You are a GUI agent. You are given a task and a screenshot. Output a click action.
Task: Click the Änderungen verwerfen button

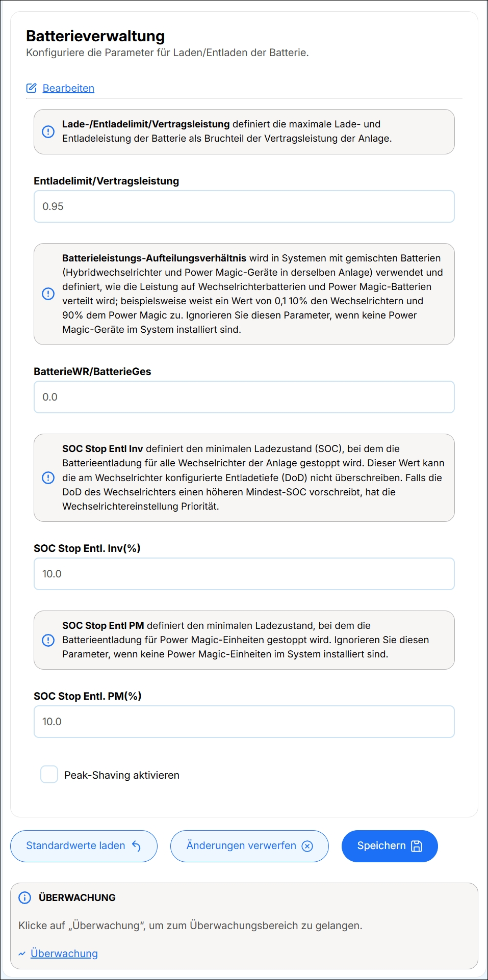pyautogui.click(x=249, y=846)
